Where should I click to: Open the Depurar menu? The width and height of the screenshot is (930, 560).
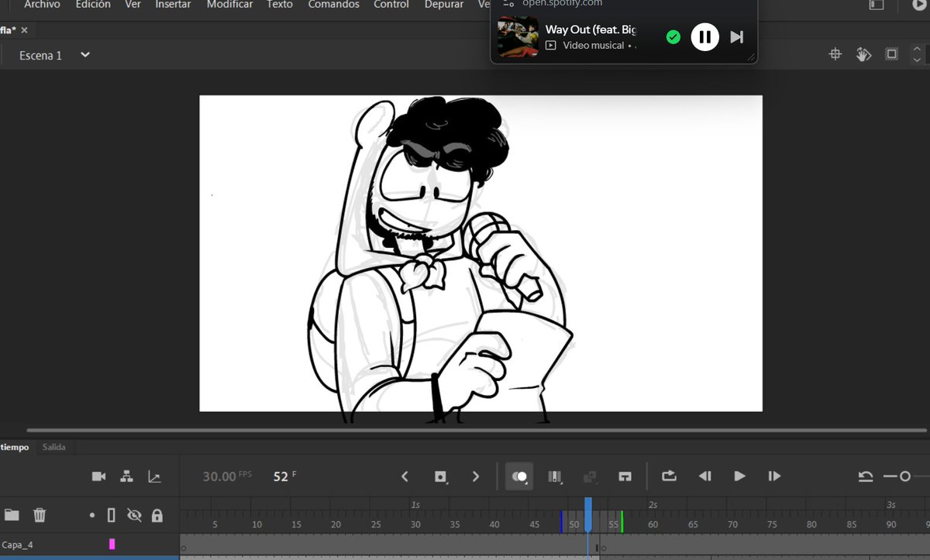pos(444,5)
